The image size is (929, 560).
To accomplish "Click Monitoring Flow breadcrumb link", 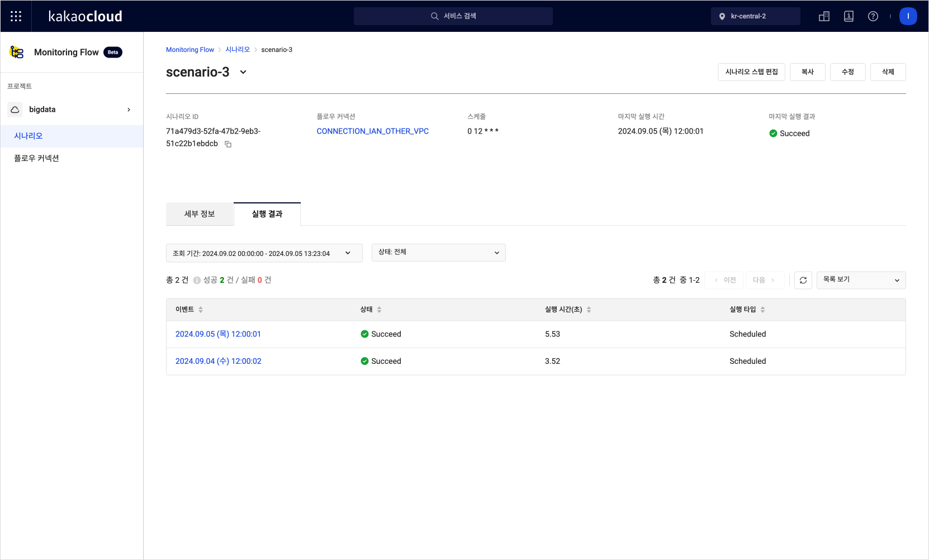I will pyautogui.click(x=190, y=50).
